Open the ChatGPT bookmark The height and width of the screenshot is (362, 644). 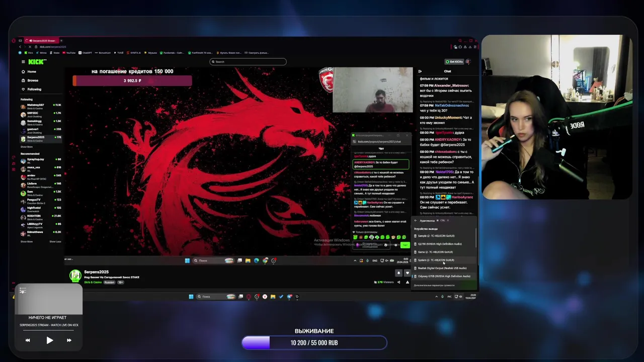[86, 52]
